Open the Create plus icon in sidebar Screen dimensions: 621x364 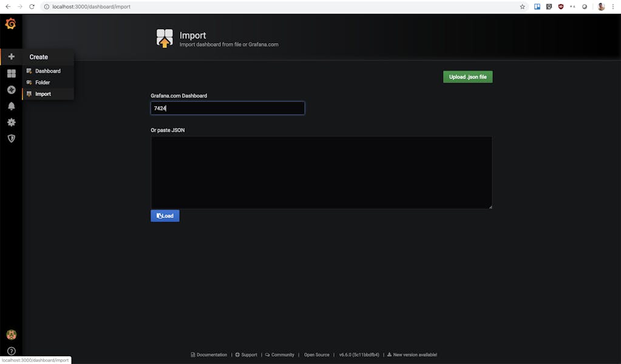point(11,56)
